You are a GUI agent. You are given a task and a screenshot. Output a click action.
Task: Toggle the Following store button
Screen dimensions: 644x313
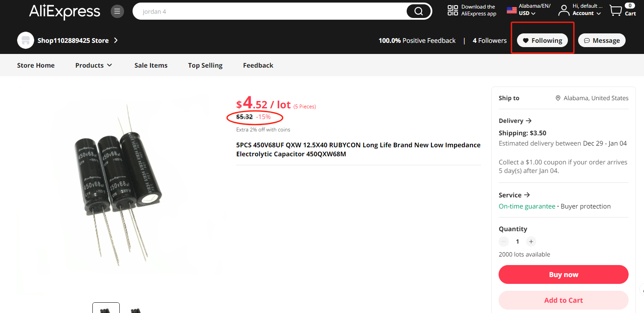tap(542, 40)
